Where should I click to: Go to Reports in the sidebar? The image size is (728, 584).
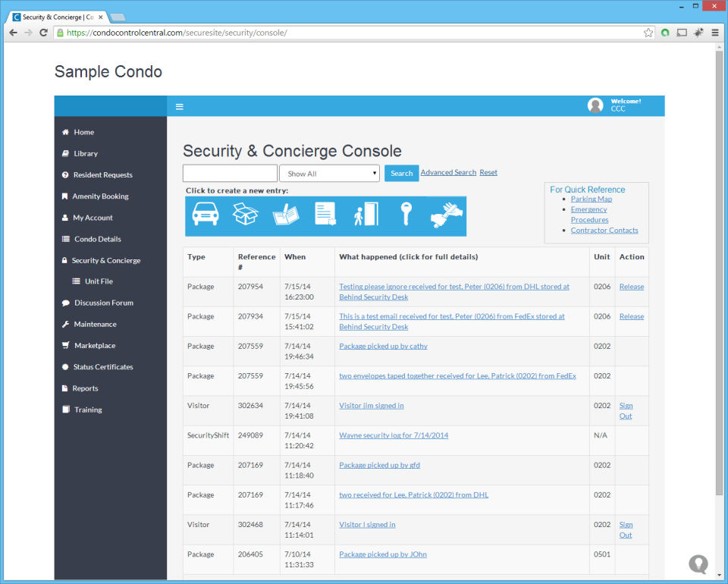(85, 388)
